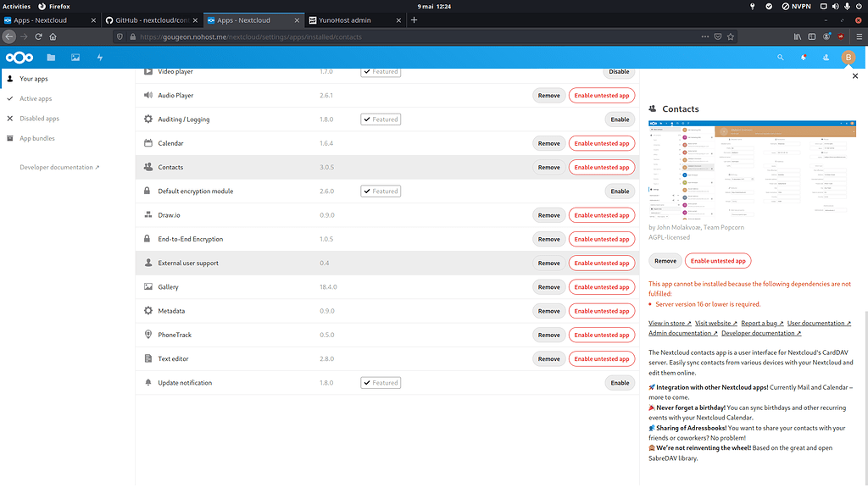The image size is (868, 488).
Task: Click Enable untested app in details panel
Action: (718, 261)
